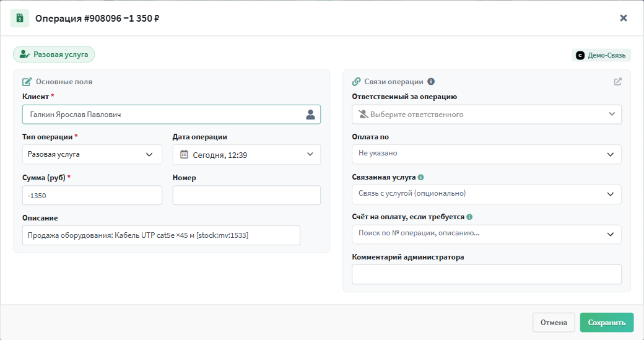Viewport: 644px width, 340px height.
Task: Click the info icon next to Связанная услуга
Action: pyautogui.click(x=420, y=177)
